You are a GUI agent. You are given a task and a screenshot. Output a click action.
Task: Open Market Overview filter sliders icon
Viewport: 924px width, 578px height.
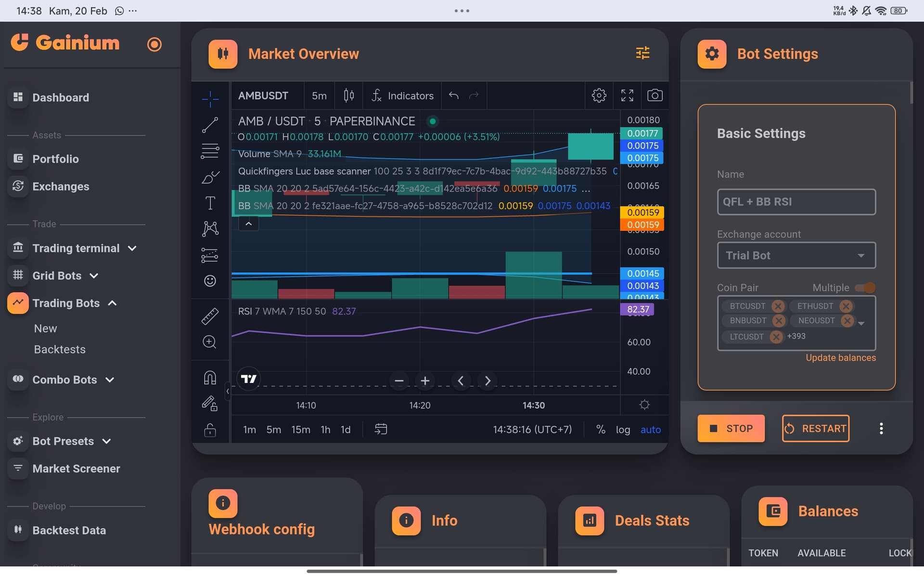(x=642, y=53)
